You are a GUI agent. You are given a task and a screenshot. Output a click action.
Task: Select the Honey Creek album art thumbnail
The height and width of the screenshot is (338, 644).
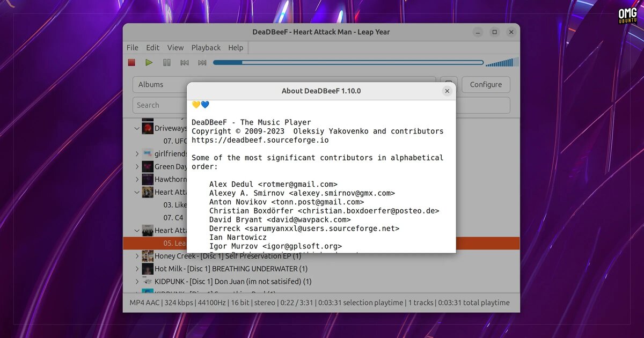147,256
